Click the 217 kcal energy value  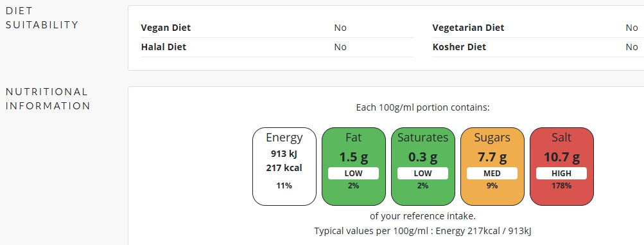[x=284, y=168]
